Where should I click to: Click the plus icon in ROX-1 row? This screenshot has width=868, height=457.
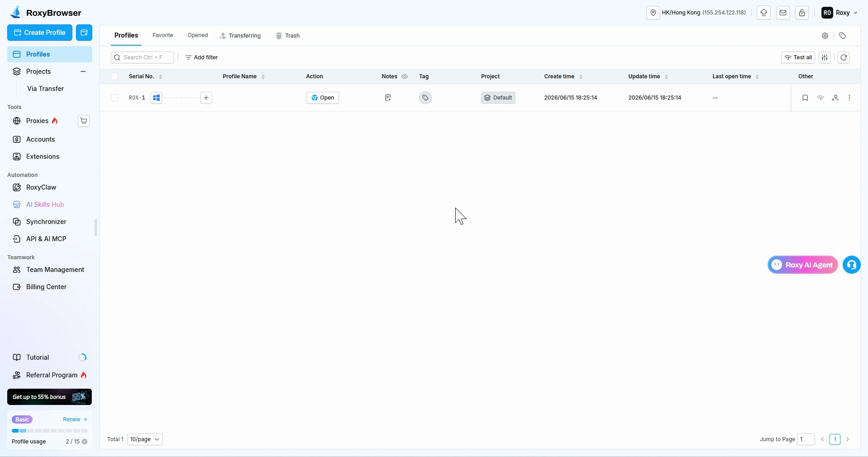(x=206, y=98)
